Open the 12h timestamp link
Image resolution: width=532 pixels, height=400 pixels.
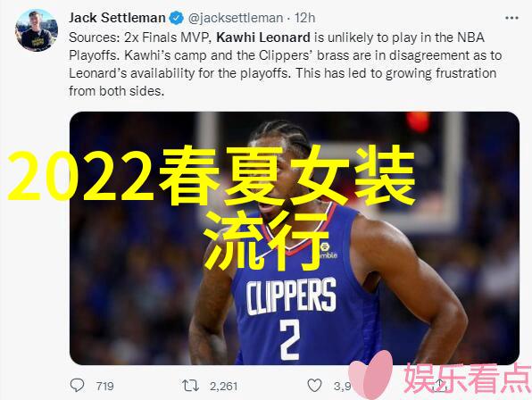tap(304, 18)
